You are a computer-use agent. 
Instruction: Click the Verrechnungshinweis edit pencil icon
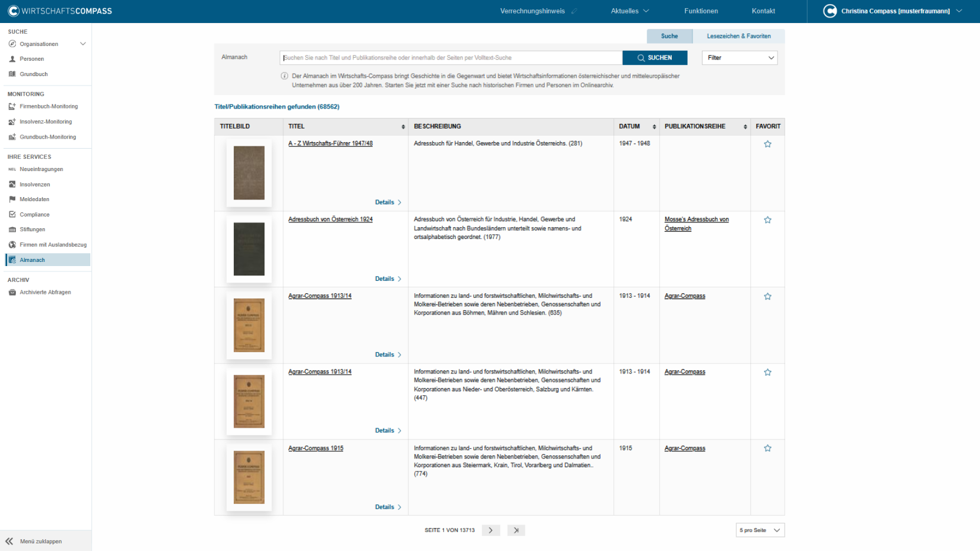574,11
